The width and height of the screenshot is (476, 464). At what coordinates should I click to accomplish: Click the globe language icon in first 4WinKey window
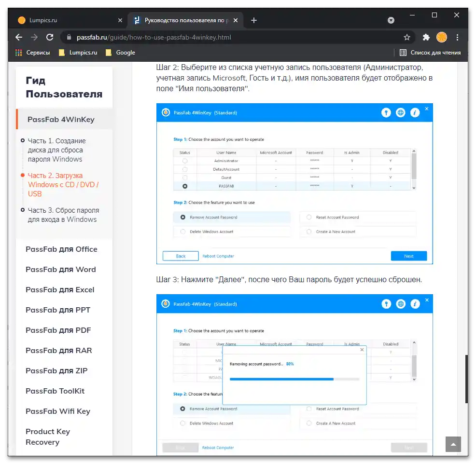point(401,113)
